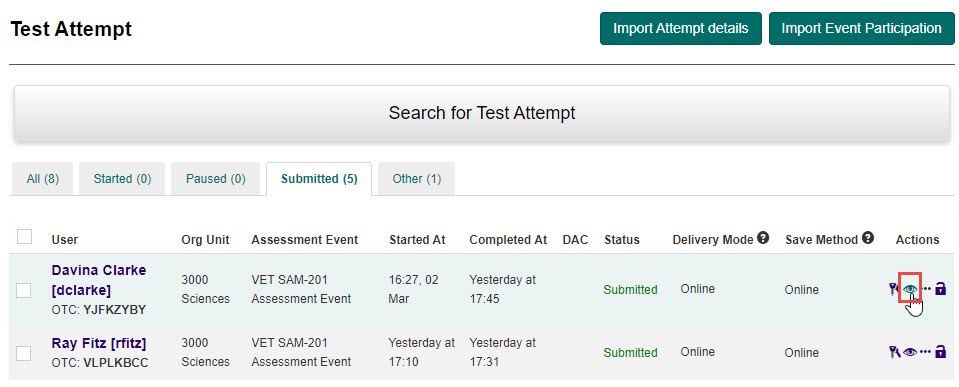Switch to the Started (0) tab
This screenshot has width=959, height=387.
[x=122, y=179]
